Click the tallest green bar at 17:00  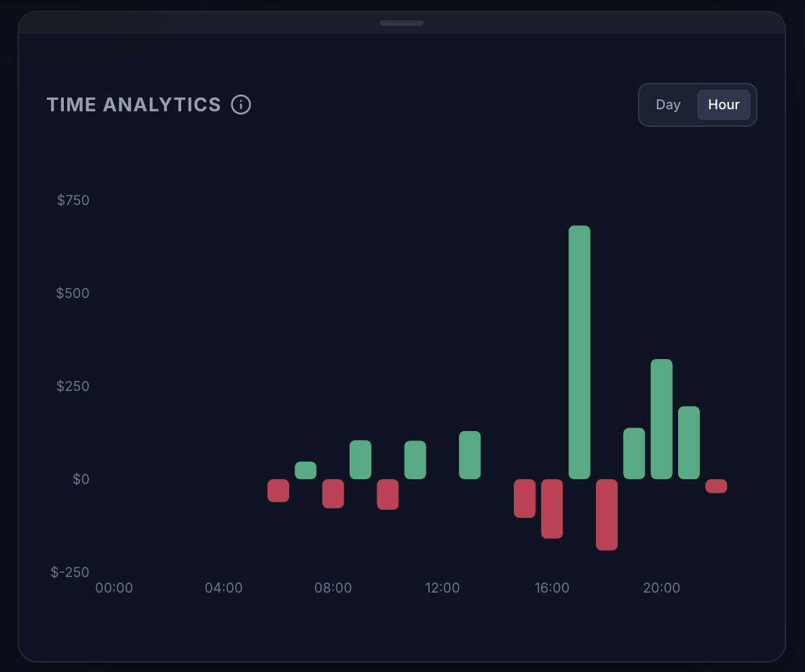coord(579,352)
